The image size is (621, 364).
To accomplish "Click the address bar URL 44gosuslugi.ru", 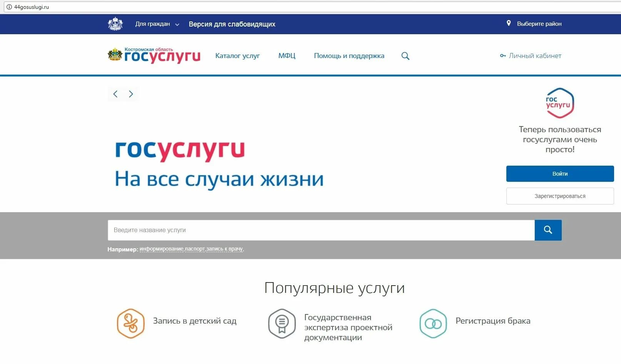I will (32, 7).
